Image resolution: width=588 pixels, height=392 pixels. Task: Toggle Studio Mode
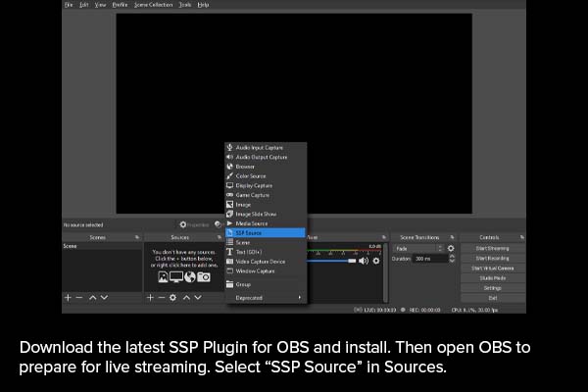[491, 278]
